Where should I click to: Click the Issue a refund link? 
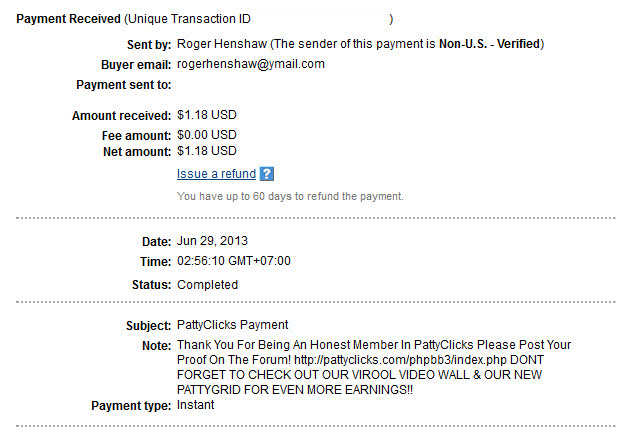(216, 174)
